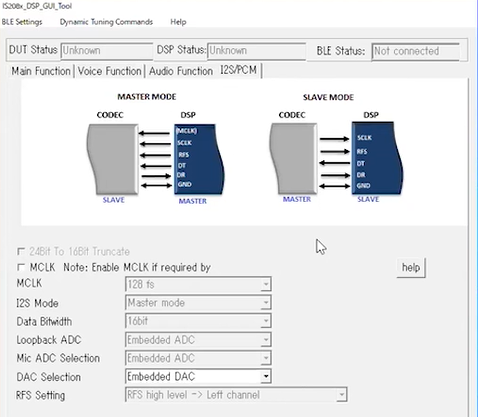This screenshot has height=417, width=478.
Task: Click the DUT Status field
Action: 107,51
